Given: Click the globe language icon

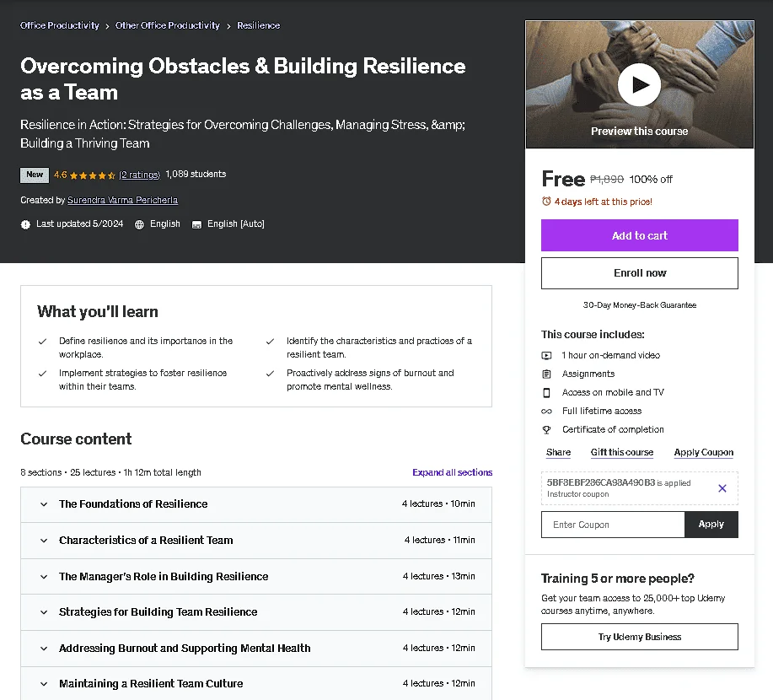Looking at the screenshot, I should pyautogui.click(x=140, y=224).
